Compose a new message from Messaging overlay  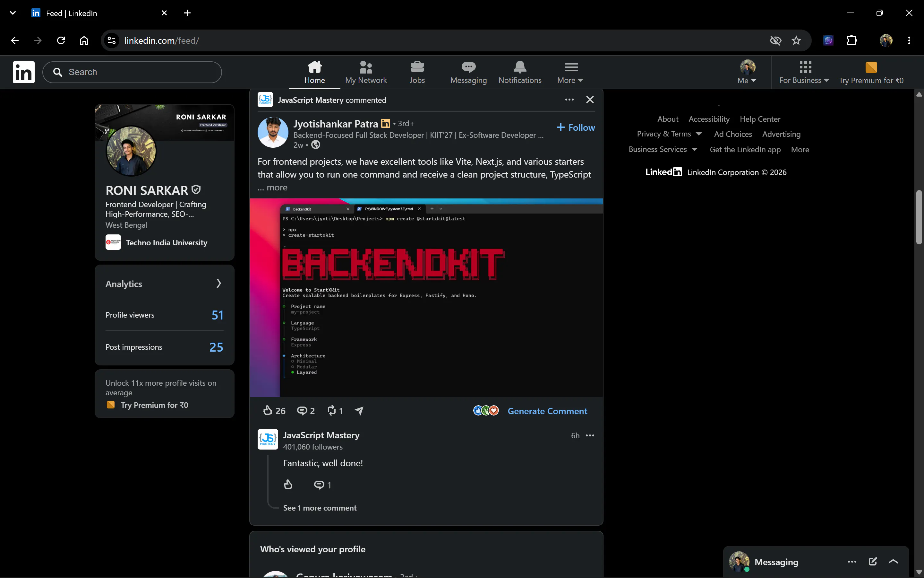pyautogui.click(x=873, y=562)
